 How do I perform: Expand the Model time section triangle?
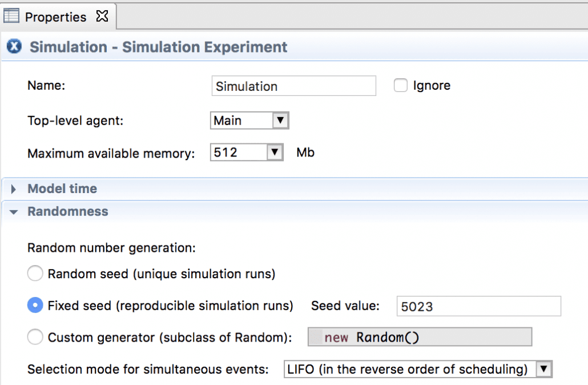point(14,189)
